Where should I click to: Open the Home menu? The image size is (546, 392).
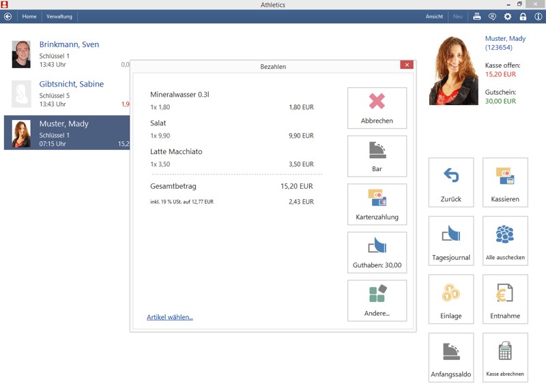pyautogui.click(x=29, y=16)
